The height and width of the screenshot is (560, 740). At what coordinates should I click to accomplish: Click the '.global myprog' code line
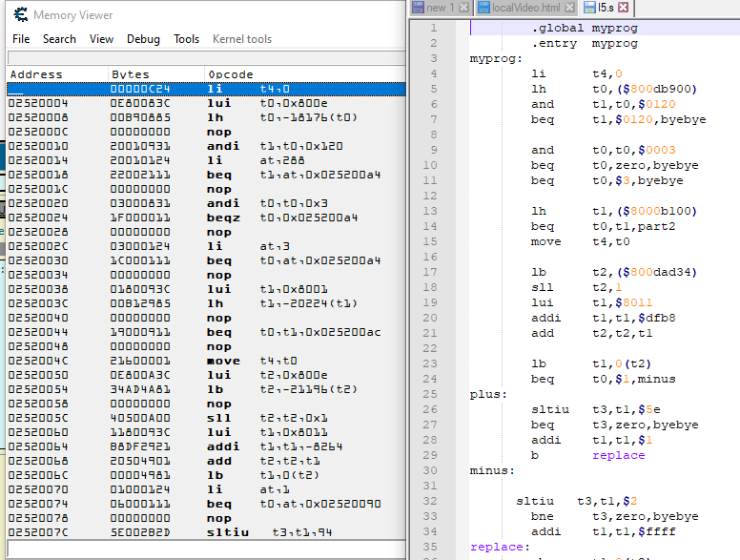(585, 28)
